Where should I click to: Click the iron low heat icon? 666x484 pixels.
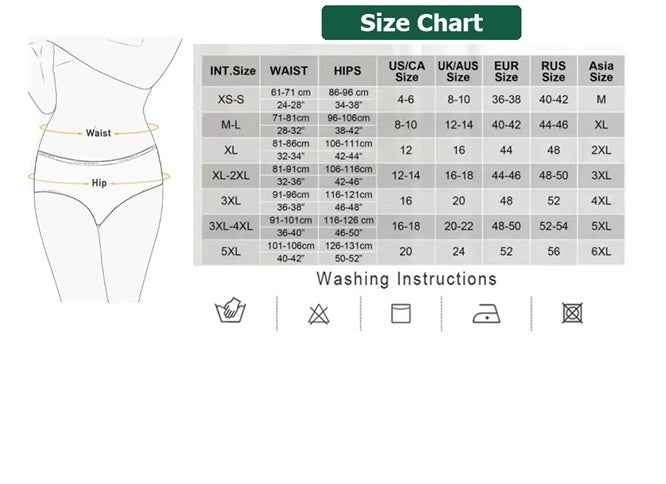(486, 313)
